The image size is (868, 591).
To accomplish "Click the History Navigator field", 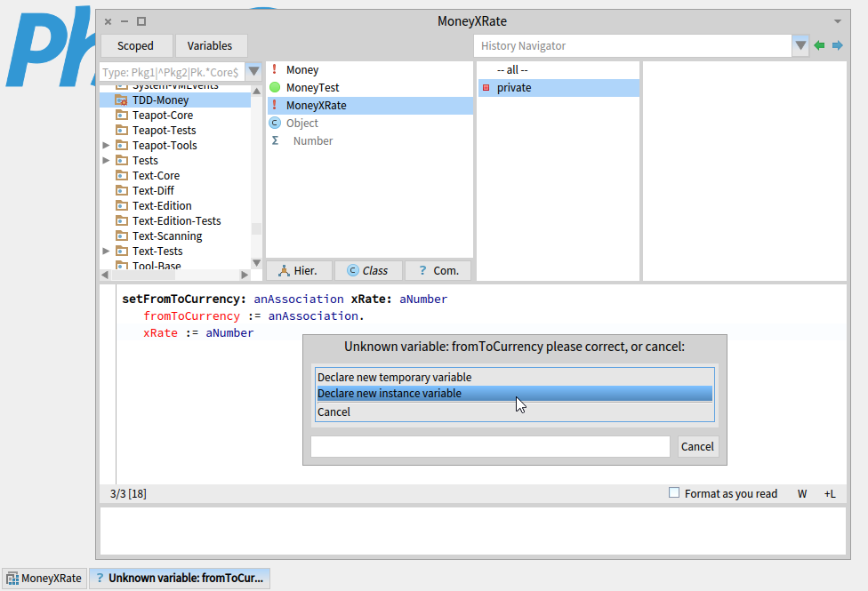I will (632, 46).
